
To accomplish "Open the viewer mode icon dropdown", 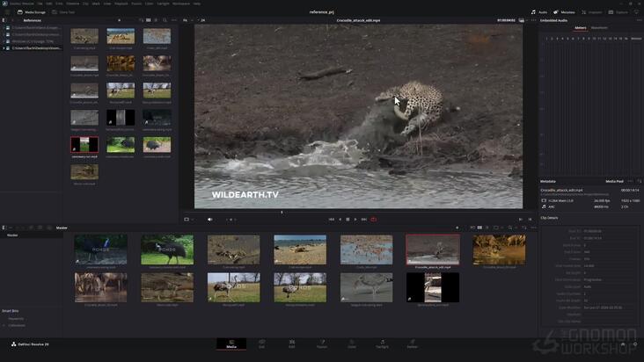I will coord(188,220).
